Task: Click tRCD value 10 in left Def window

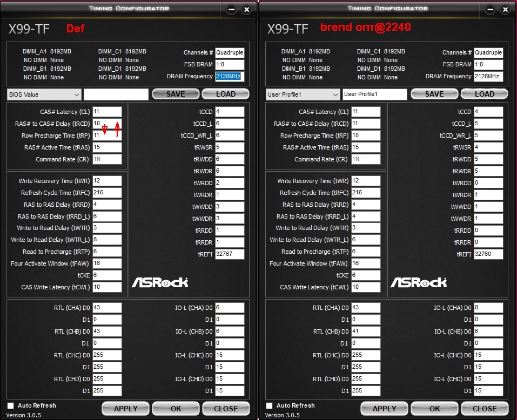Action: coord(107,124)
